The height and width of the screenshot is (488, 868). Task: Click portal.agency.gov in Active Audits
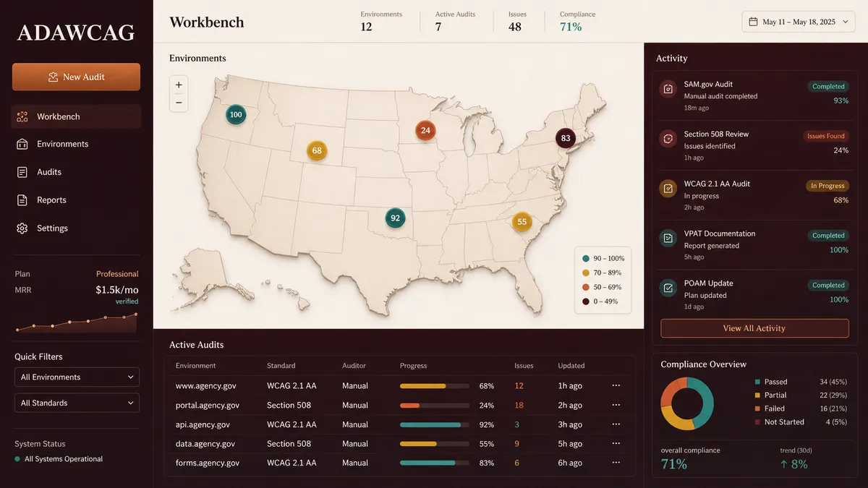[208, 406]
